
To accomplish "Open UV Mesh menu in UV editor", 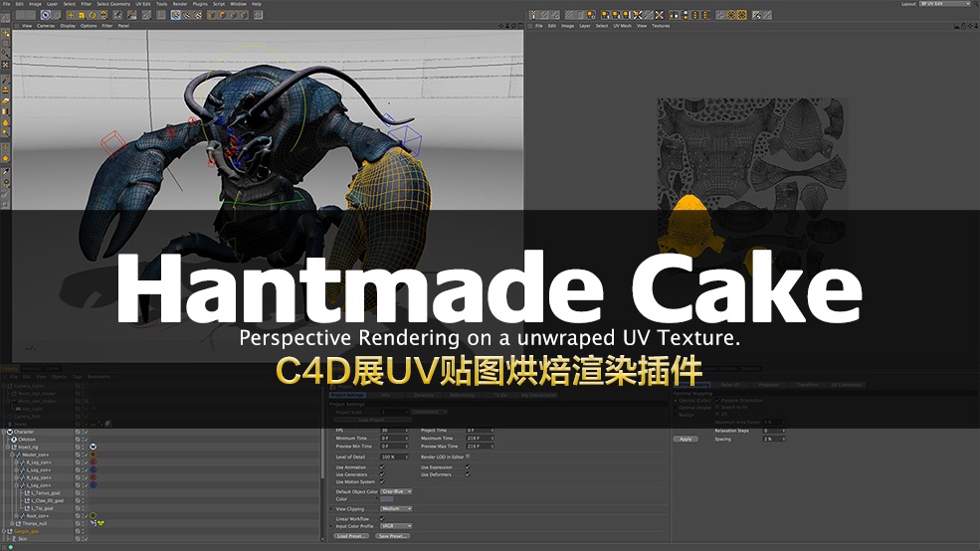I will (622, 26).
